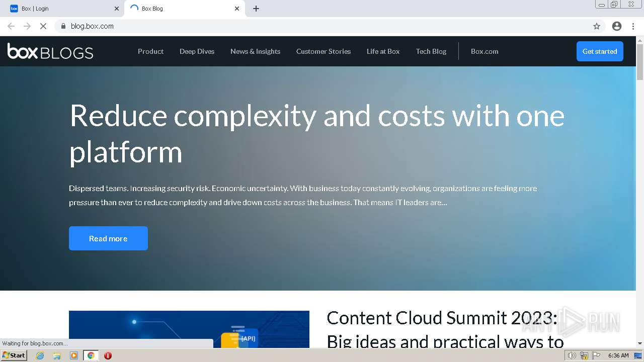Open media player taskbar icon
The height and width of the screenshot is (362, 644).
click(x=74, y=355)
